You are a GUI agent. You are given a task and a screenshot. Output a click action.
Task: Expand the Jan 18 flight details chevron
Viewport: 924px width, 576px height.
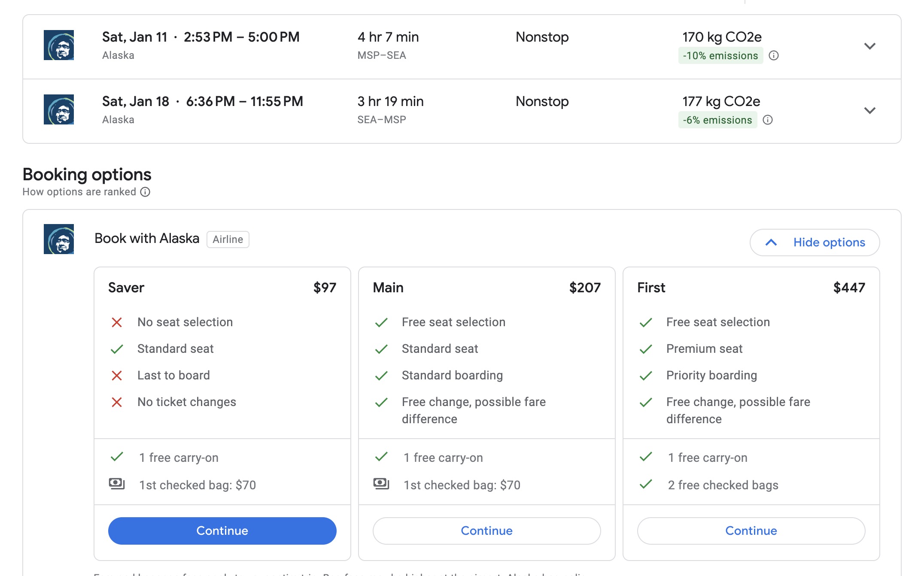[x=870, y=110]
